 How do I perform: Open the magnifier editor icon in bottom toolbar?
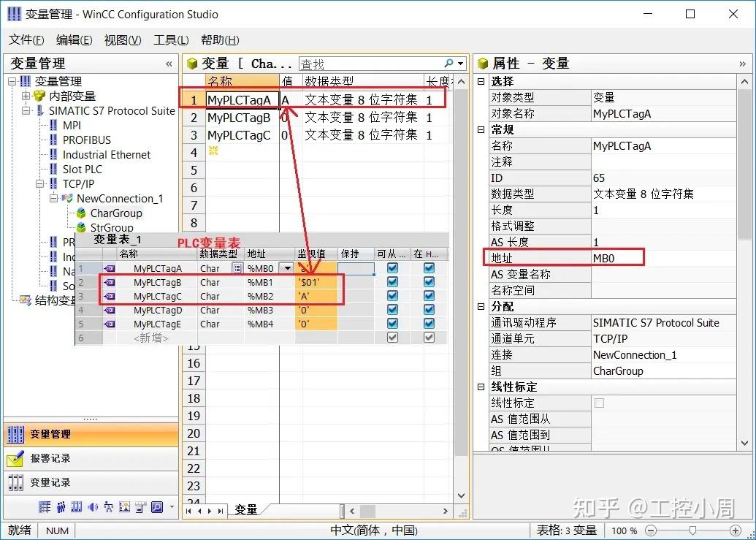pyautogui.click(x=156, y=506)
